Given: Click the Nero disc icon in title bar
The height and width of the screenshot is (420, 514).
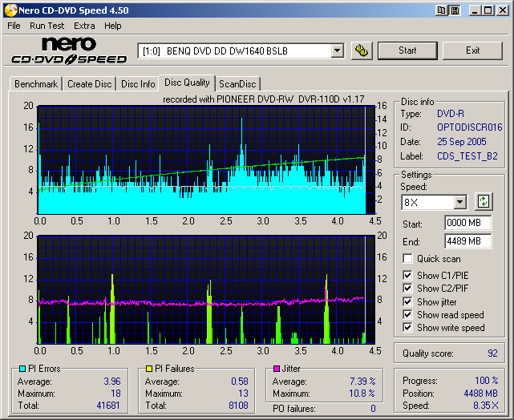Looking at the screenshot, I should click(9, 10).
